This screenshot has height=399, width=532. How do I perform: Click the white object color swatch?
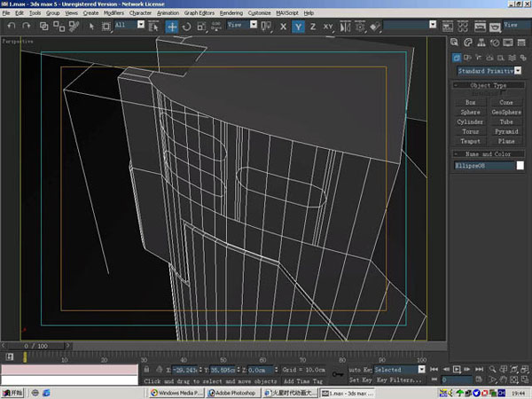pyautogui.click(x=520, y=166)
